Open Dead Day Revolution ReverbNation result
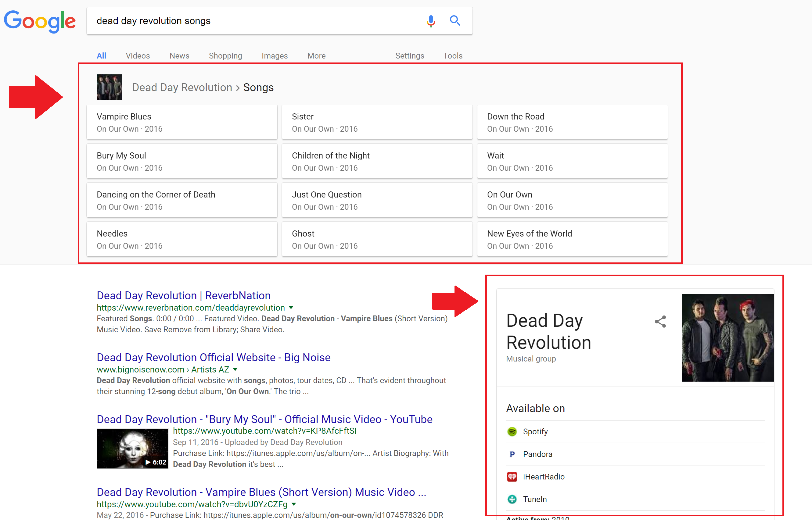 (x=184, y=295)
